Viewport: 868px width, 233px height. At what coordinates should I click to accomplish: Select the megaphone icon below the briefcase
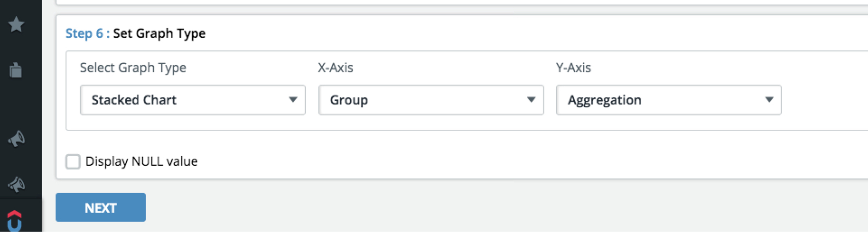click(x=16, y=138)
